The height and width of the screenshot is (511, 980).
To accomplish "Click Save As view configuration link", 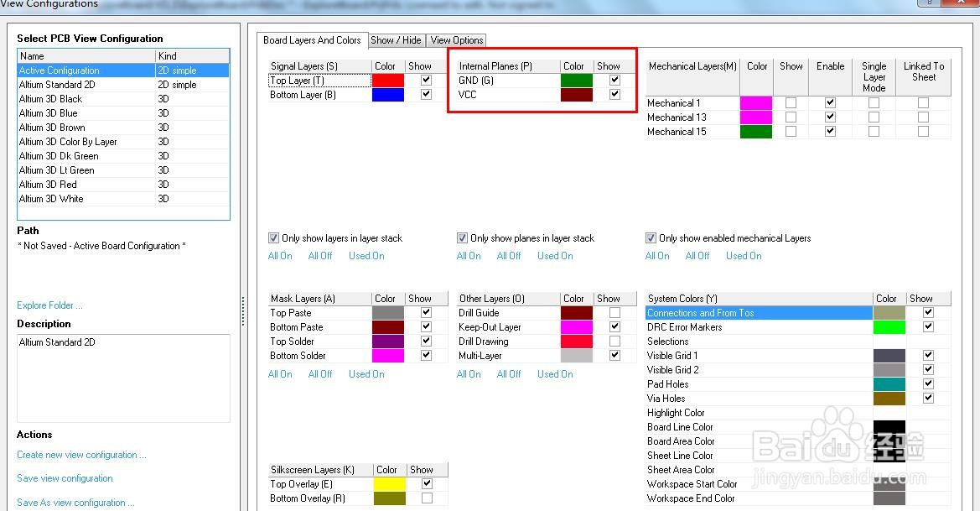I will 75,503.
